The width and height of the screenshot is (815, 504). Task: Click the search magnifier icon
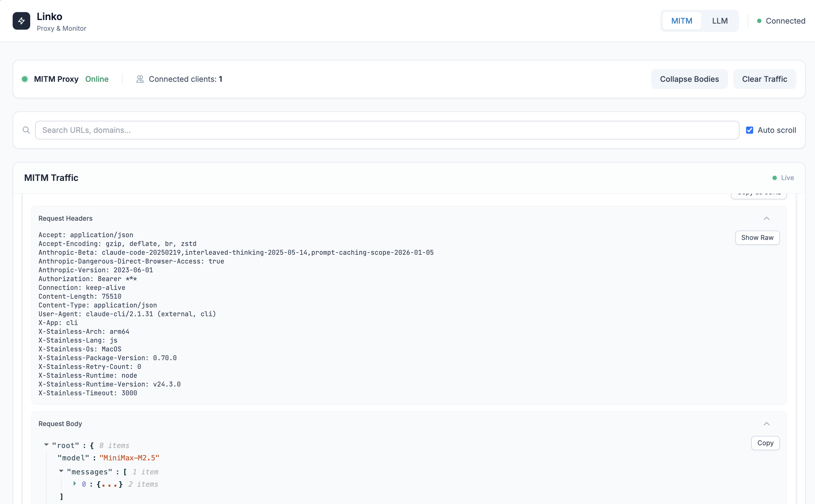coord(26,130)
